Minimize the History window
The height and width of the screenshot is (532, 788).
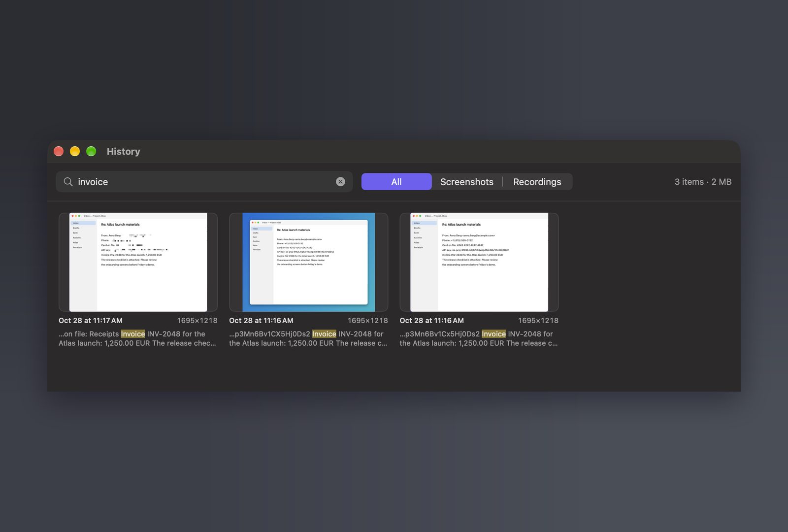coord(75,151)
